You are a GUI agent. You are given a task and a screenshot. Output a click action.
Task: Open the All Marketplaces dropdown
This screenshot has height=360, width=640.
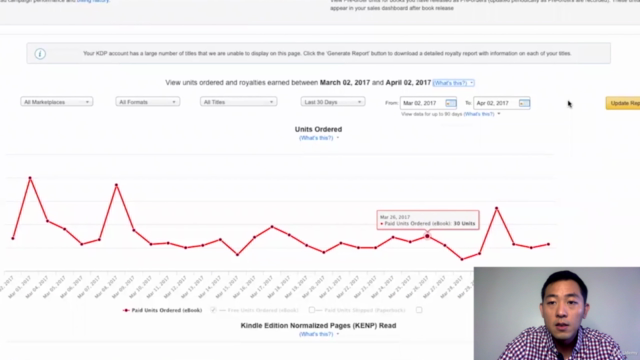57,102
